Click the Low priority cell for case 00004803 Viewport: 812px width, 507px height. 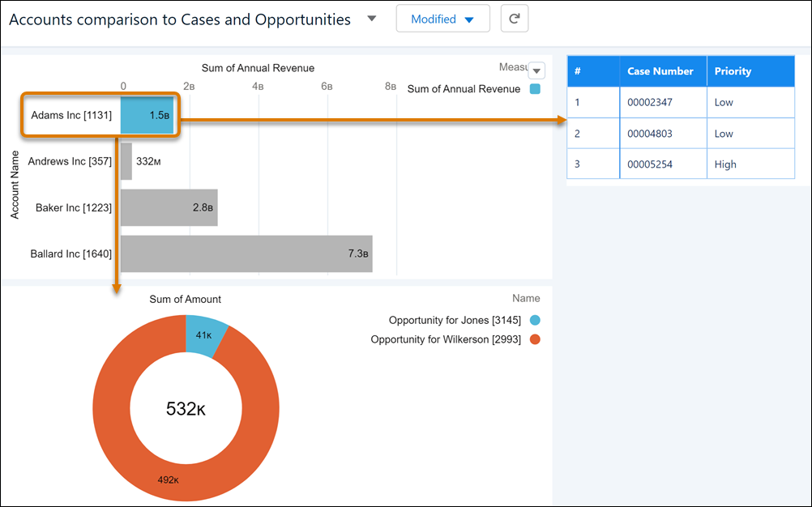[751, 134]
